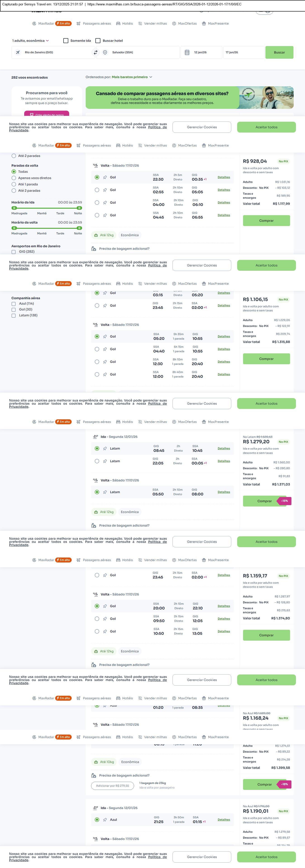This screenshot has width=305, height=868.
Task: Click the airplane icon in Rio de Janeiro field
Action: pyautogui.click(x=18, y=53)
